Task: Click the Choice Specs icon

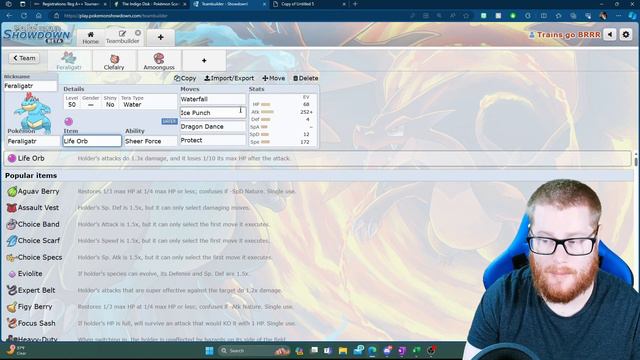Action: coord(11,258)
